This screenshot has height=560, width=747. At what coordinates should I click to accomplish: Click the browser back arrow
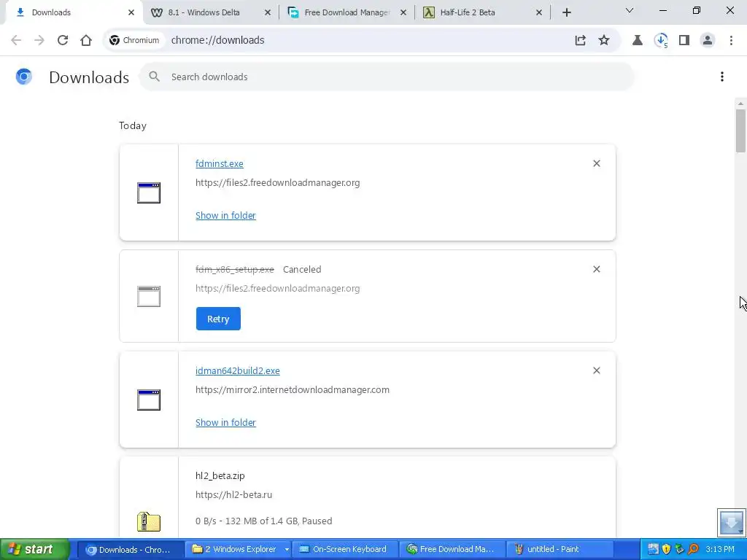[x=16, y=40]
